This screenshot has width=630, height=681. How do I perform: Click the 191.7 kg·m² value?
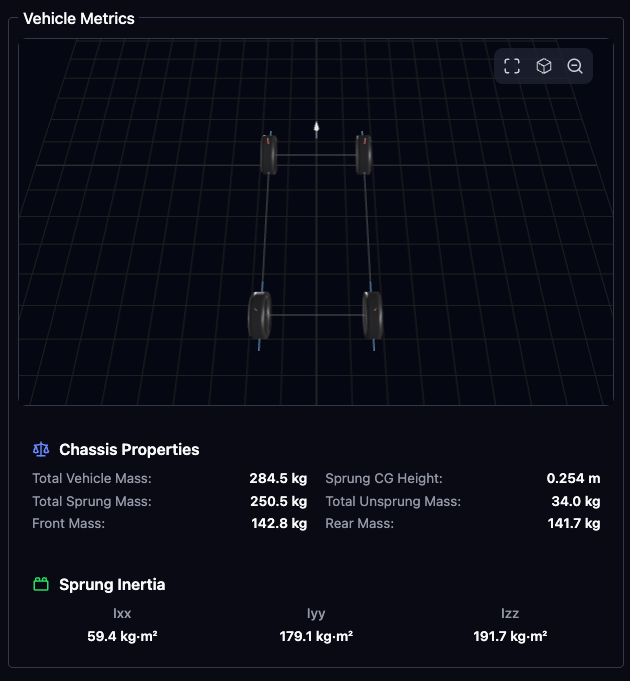(510, 636)
